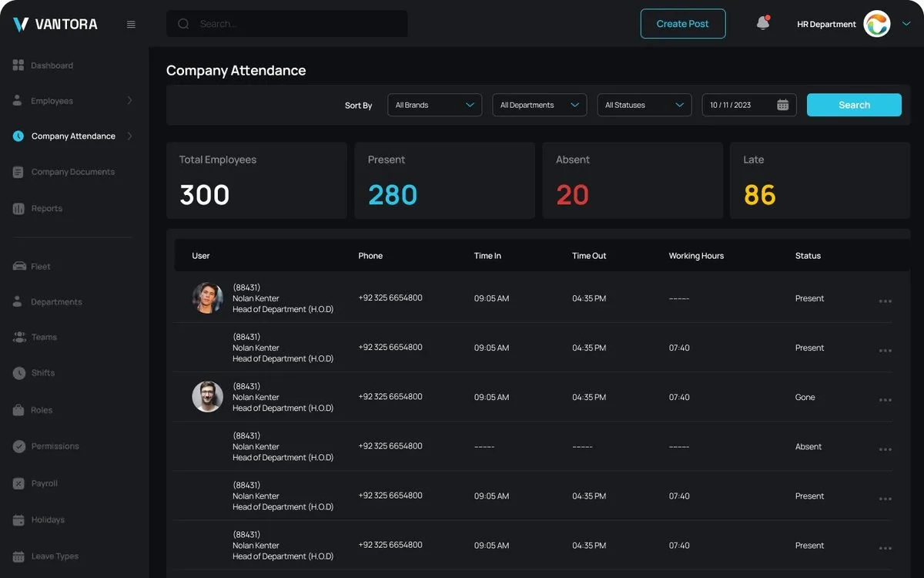Click the Payroll icon
This screenshot has width=924, height=578.
click(x=18, y=483)
